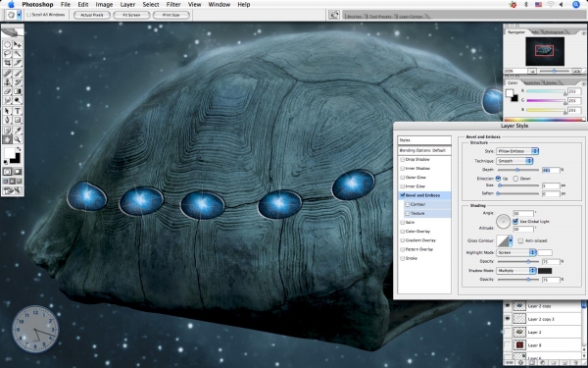Select the Gradient tool

(x=18, y=91)
